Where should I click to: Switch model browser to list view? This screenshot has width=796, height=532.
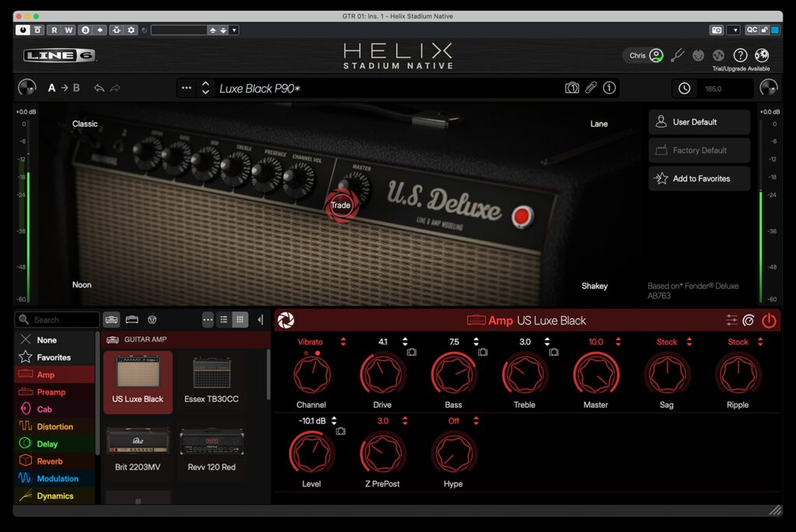223,319
